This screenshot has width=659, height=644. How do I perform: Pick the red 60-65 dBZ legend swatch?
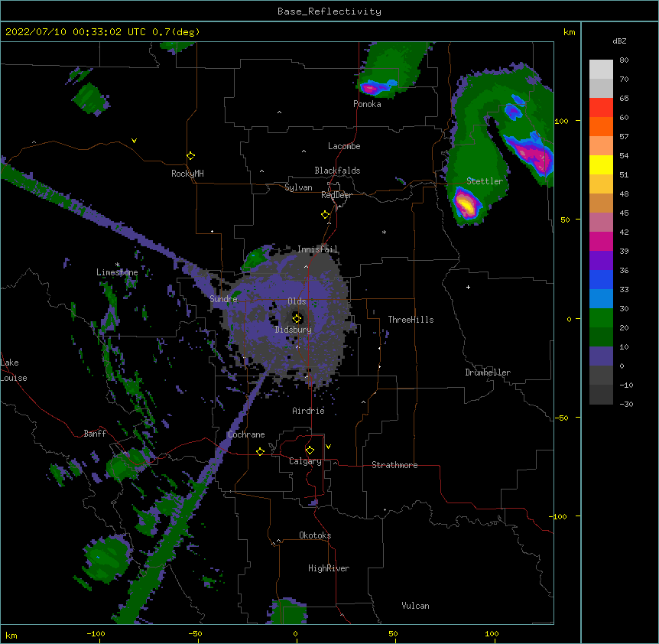coord(601,107)
